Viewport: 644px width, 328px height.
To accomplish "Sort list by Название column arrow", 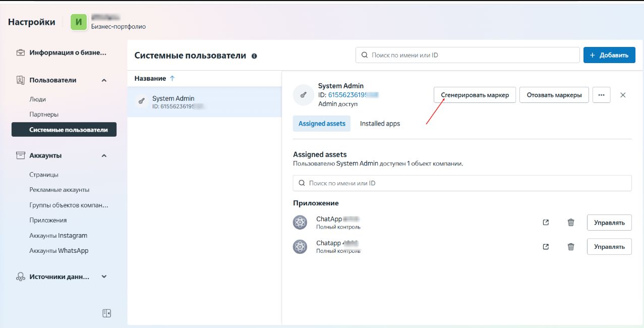I will point(172,79).
